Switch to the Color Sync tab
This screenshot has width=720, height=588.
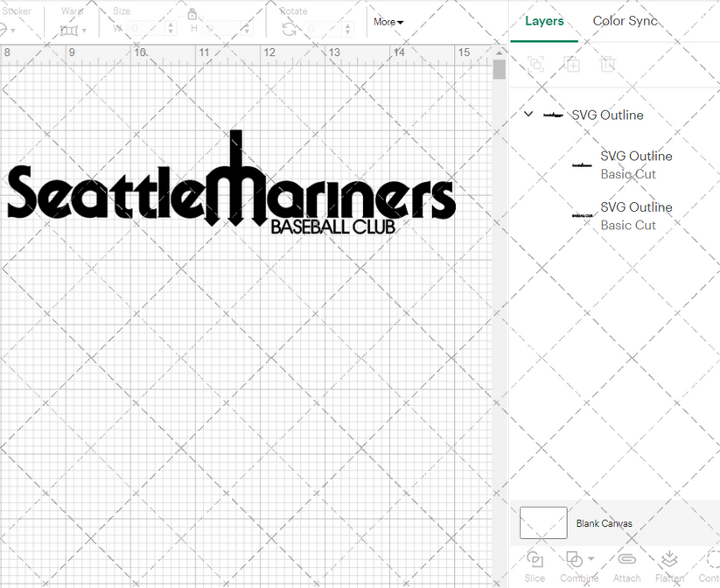click(x=625, y=20)
